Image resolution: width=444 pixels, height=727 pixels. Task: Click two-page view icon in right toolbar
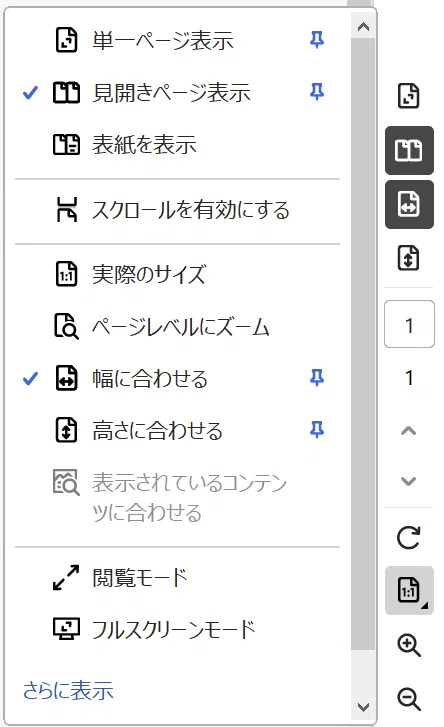(x=409, y=150)
